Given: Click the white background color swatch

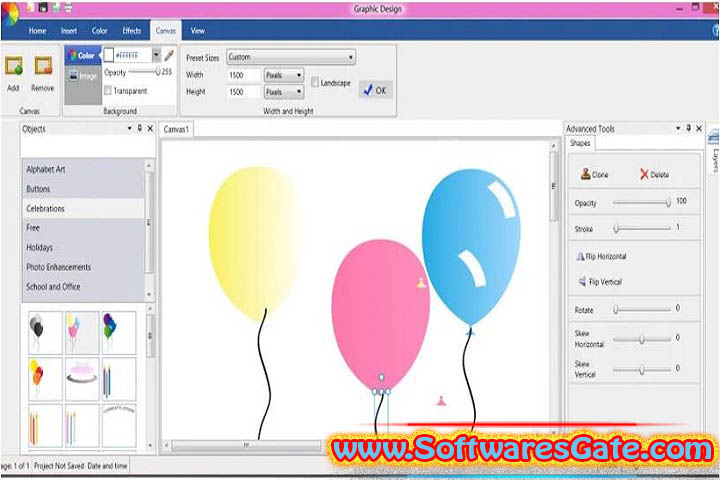Looking at the screenshot, I should [x=109, y=56].
